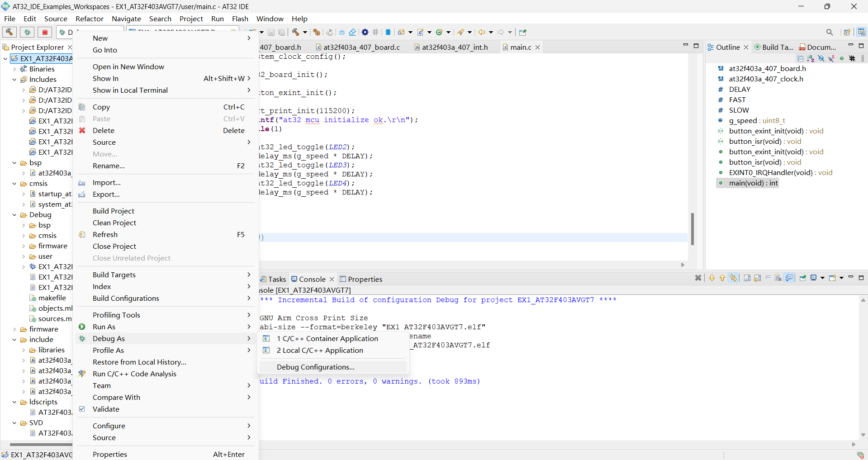Click the Outline view menu three dots
The width and height of the screenshot is (868, 460).
click(x=863, y=58)
